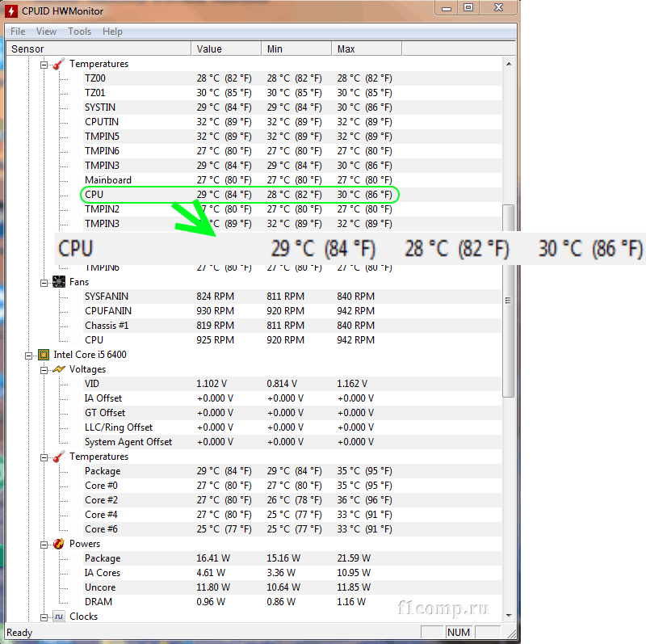Select the Mainboard sensor row

point(292,180)
